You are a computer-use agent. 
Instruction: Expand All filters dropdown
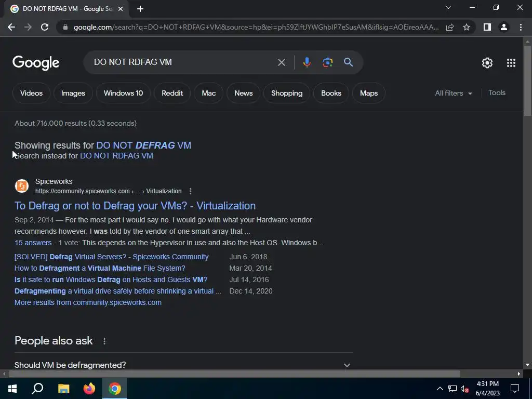[x=454, y=93]
